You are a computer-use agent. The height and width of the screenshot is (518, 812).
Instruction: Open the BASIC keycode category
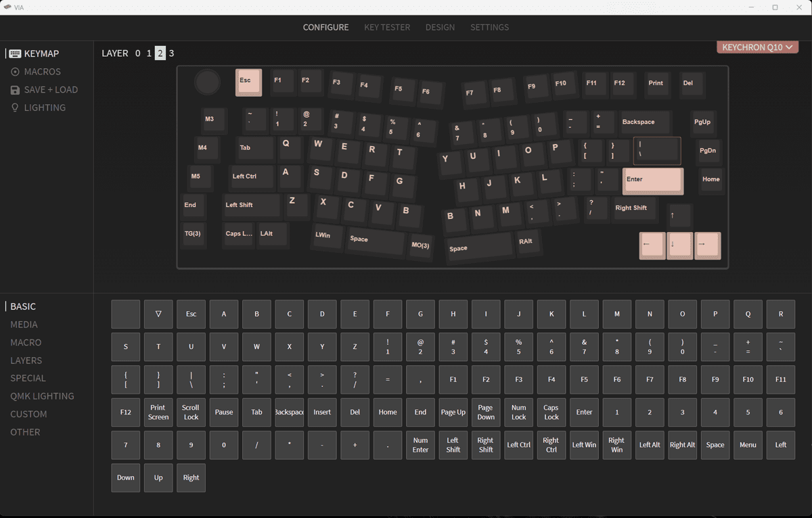[x=23, y=306]
